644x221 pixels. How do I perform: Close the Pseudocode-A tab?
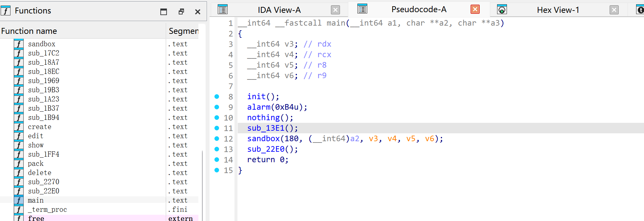tap(475, 9)
